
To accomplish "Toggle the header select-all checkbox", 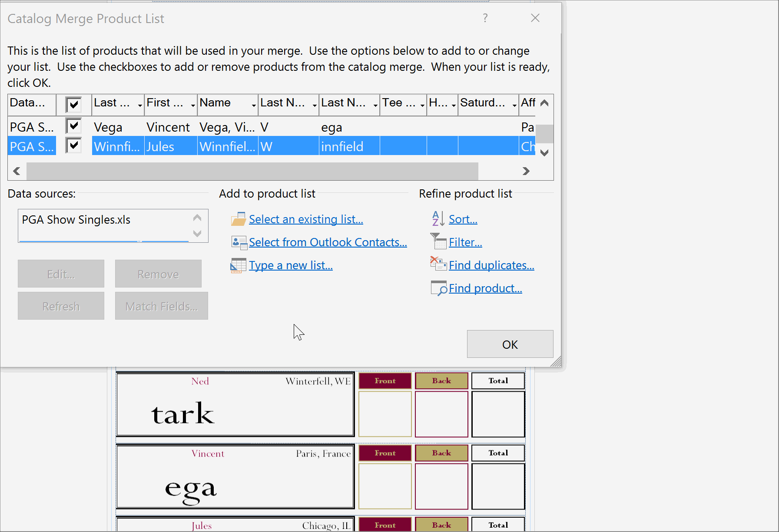I will pyautogui.click(x=73, y=105).
